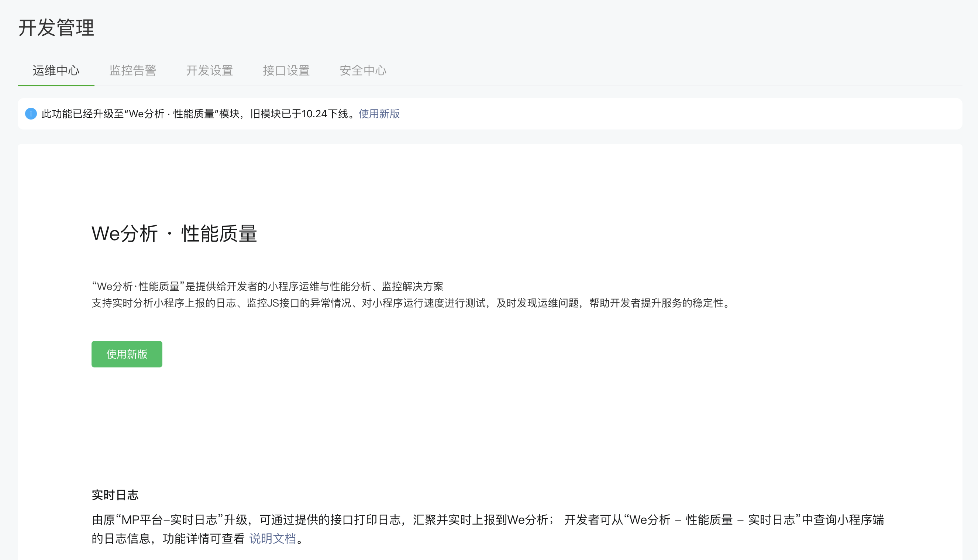
Task: Open the 说明文档 link
Action: point(272,539)
